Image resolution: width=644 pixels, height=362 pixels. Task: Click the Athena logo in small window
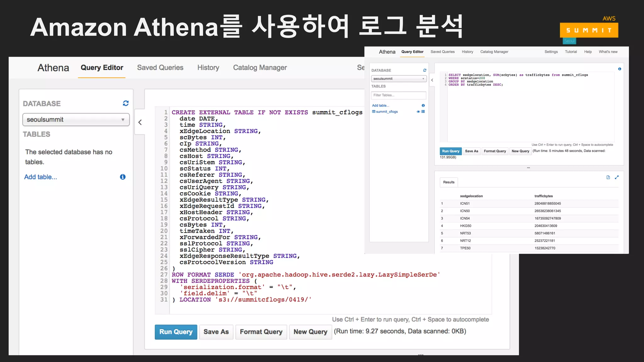coord(387,52)
